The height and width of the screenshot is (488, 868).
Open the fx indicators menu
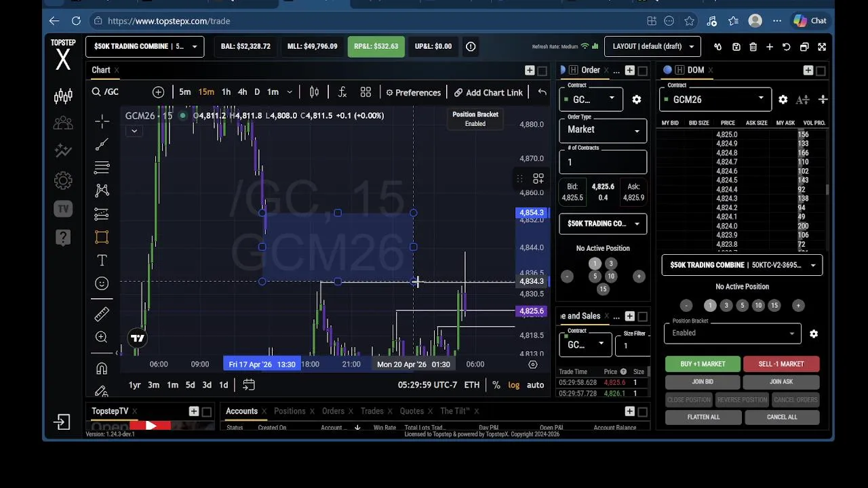click(342, 92)
